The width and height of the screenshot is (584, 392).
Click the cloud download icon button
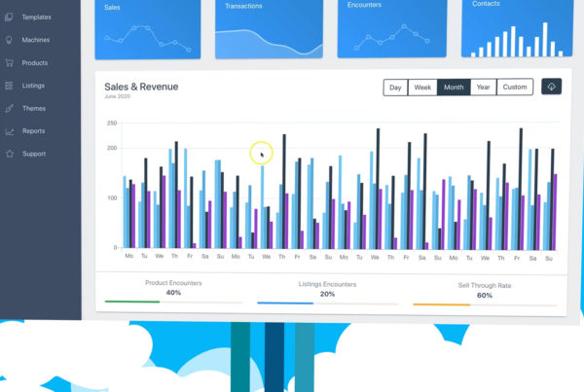point(552,87)
